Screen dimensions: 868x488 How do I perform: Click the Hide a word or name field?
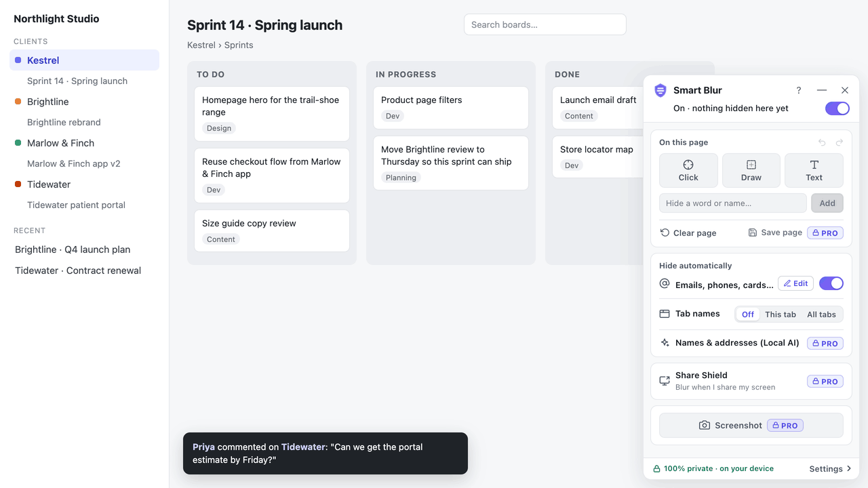pos(733,203)
